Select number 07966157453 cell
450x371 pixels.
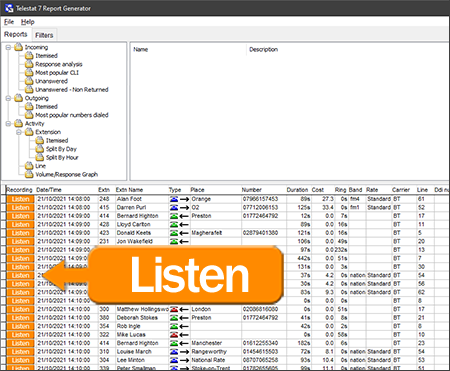click(263, 199)
